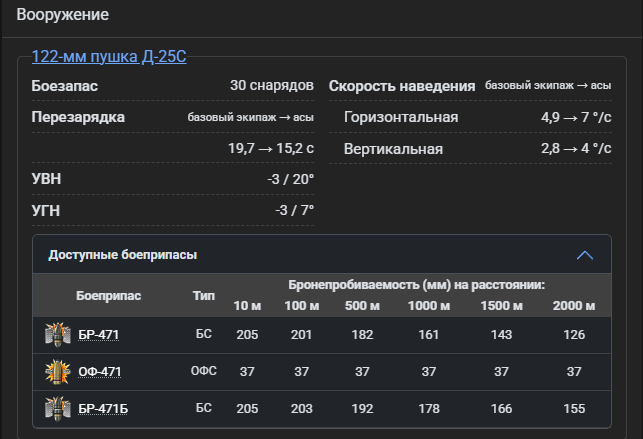Click БР-471 penetration value 161

click(429, 335)
